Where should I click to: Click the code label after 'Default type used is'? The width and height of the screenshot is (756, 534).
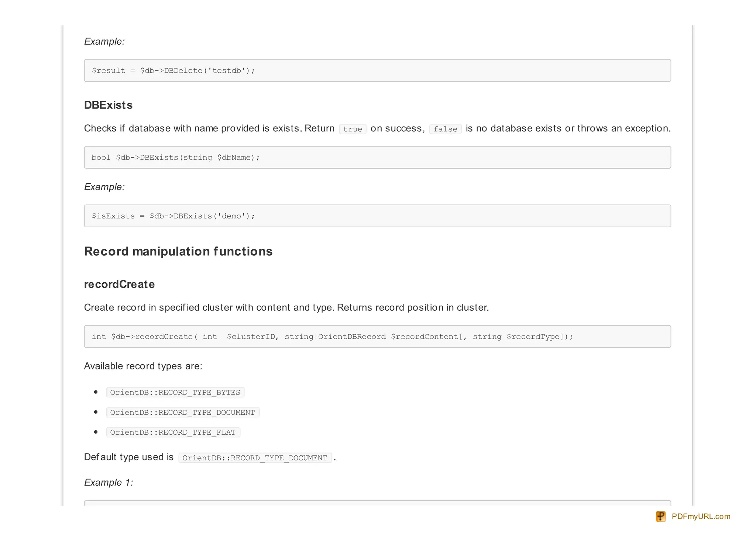(x=255, y=458)
